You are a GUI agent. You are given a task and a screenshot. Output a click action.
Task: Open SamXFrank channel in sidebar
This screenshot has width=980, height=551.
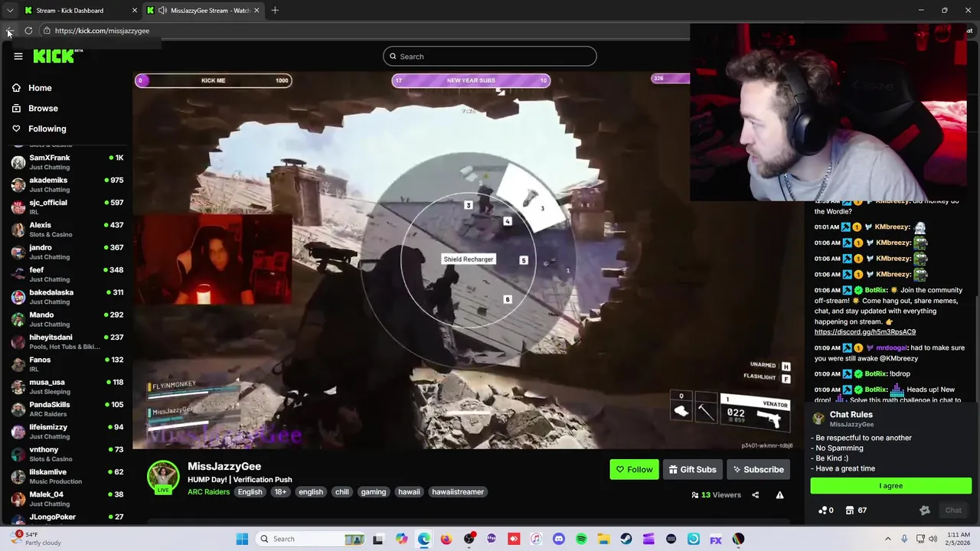[x=67, y=162]
